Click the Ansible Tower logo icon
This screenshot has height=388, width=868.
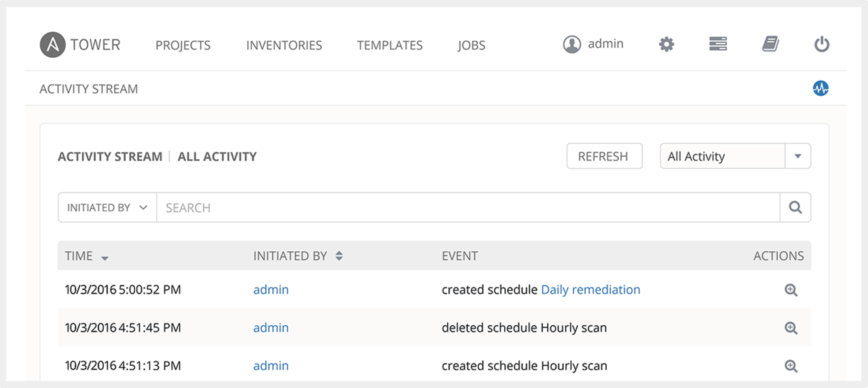tap(53, 45)
